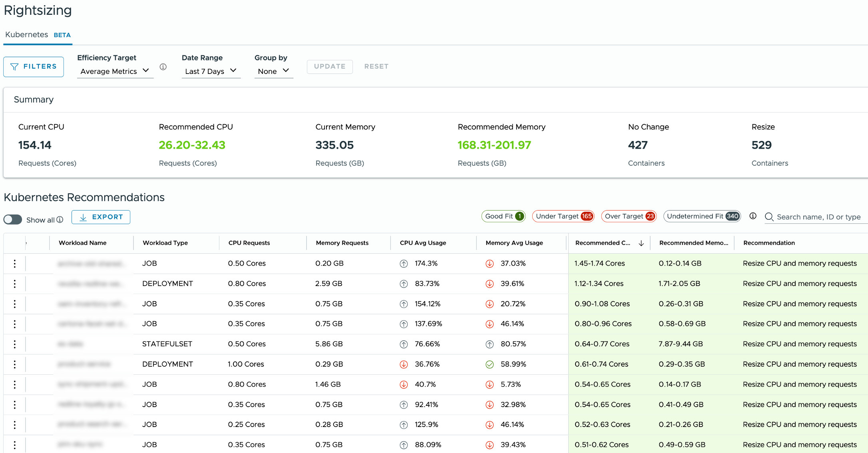This screenshot has height=453, width=868.
Task: Open the three-dot menu on the first JOB row
Action: click(15, 263)
